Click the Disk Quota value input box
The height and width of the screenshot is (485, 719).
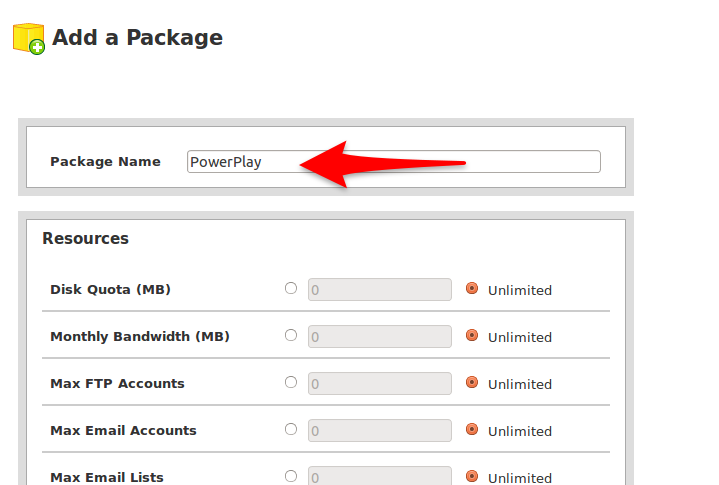point(380,290)
